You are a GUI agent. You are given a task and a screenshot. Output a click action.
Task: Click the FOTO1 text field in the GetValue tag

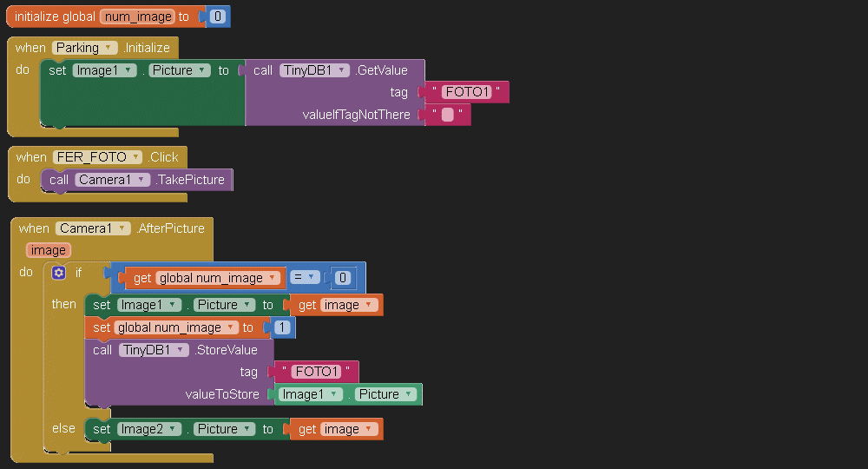pos(467,92)
